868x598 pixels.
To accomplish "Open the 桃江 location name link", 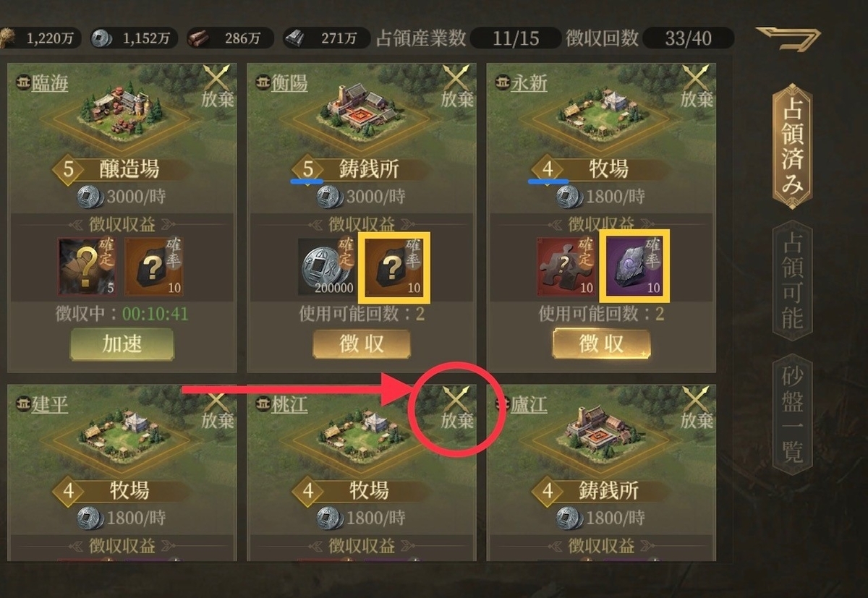I will point(289,404).
